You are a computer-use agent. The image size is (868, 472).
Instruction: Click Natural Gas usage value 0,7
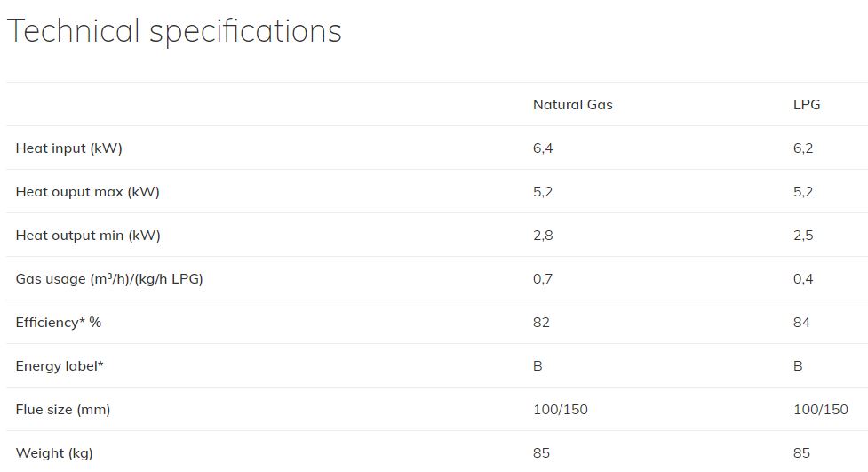pyautogui.click(x=543, y=278)
